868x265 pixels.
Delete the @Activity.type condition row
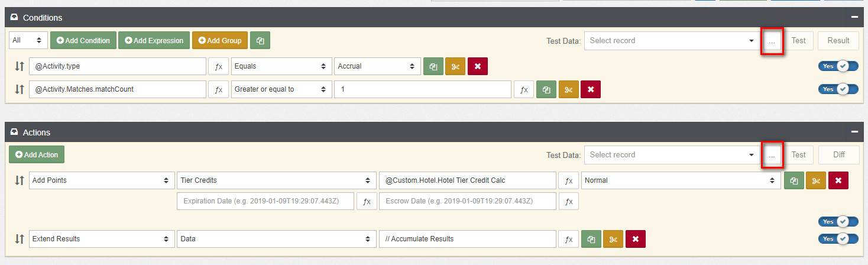click(477, 66)
